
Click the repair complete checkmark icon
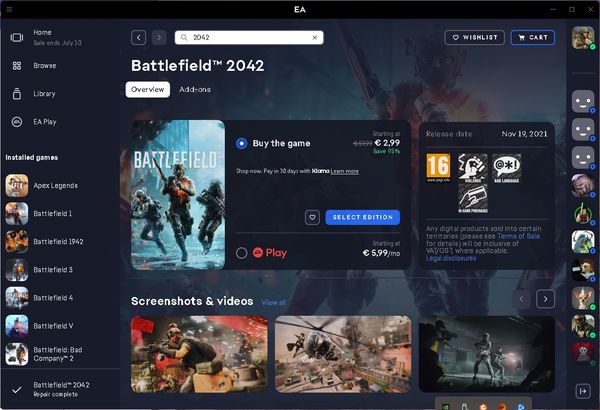[x=16, y=390]
